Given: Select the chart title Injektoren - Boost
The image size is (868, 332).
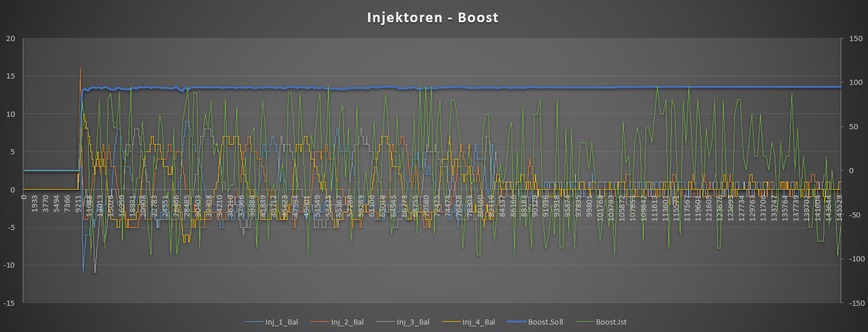Looking at the screenshot, I should pyautogui.click(x=433, y=18).
